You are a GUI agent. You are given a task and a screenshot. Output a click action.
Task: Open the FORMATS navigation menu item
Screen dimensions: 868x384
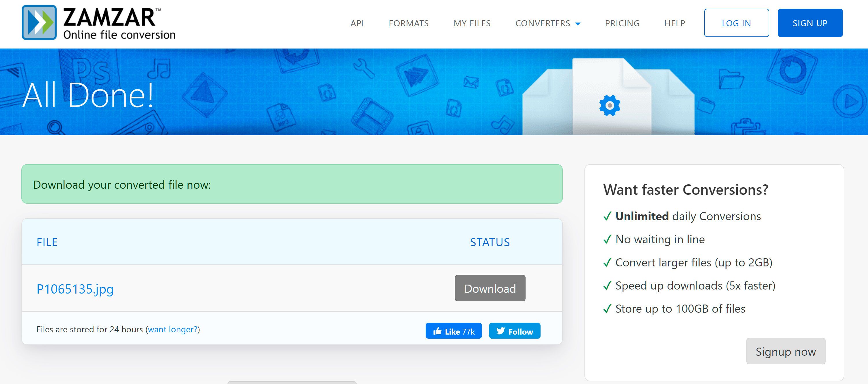pos(409,23)
